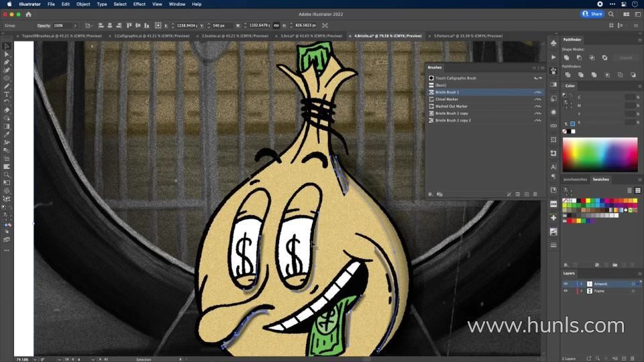The height and width of the screenshot is (362, 644).
Task: Click the Share button
Action: pos(592,14)
